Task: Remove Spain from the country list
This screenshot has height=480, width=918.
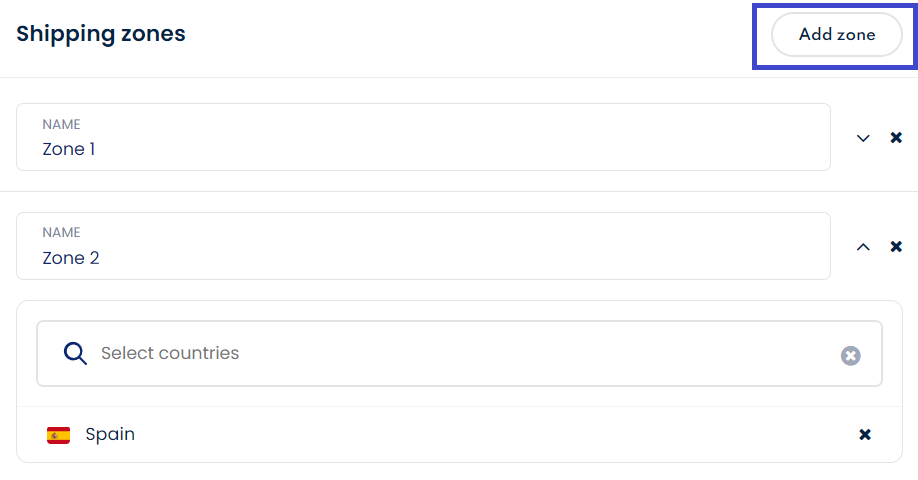Action: 865,434
